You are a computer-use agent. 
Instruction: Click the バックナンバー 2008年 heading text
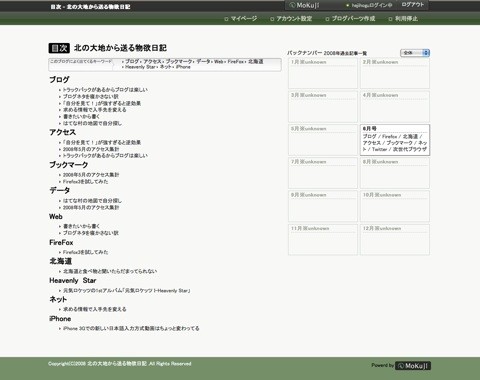[x=327, y=53]
